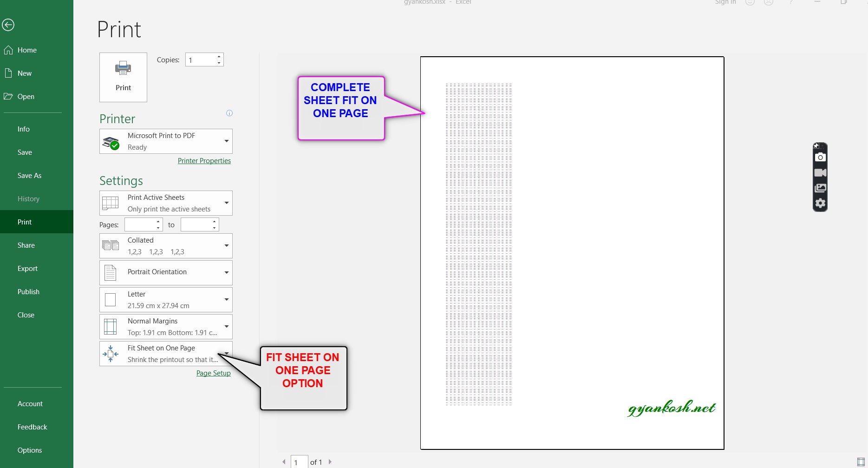Viewport: 868px width, 468px height.
Task: Select Open in the backstage sidebar
Action: point(37,97)
